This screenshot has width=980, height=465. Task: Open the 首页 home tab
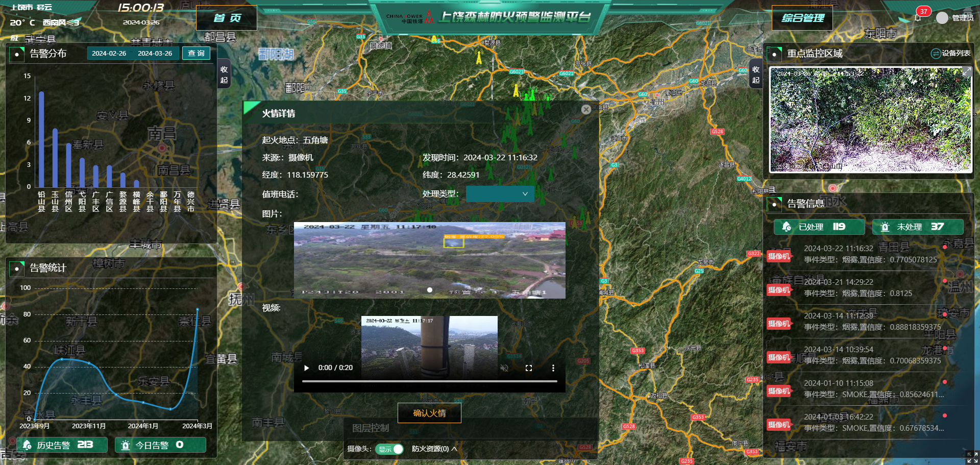pyautogui.click(x=227, y=18)
